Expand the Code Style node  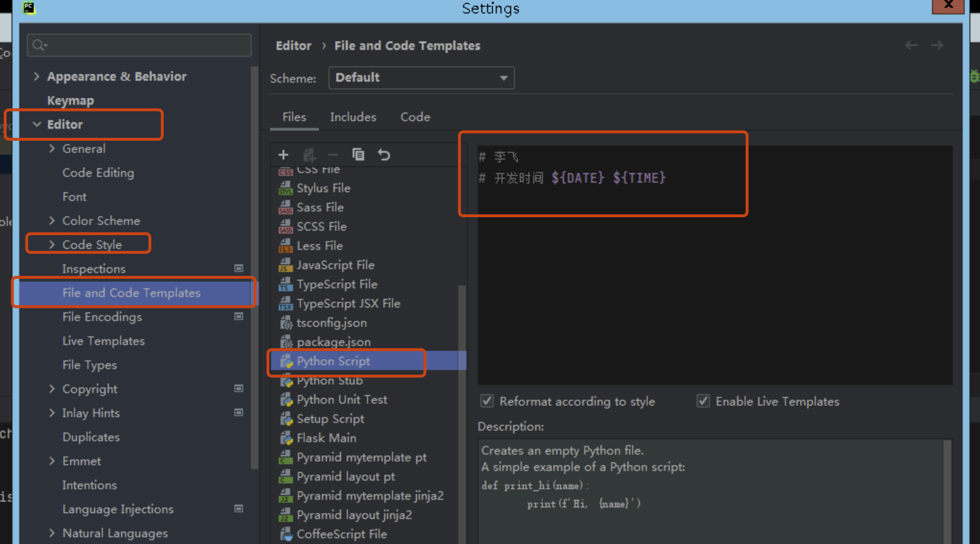(52, 245)
